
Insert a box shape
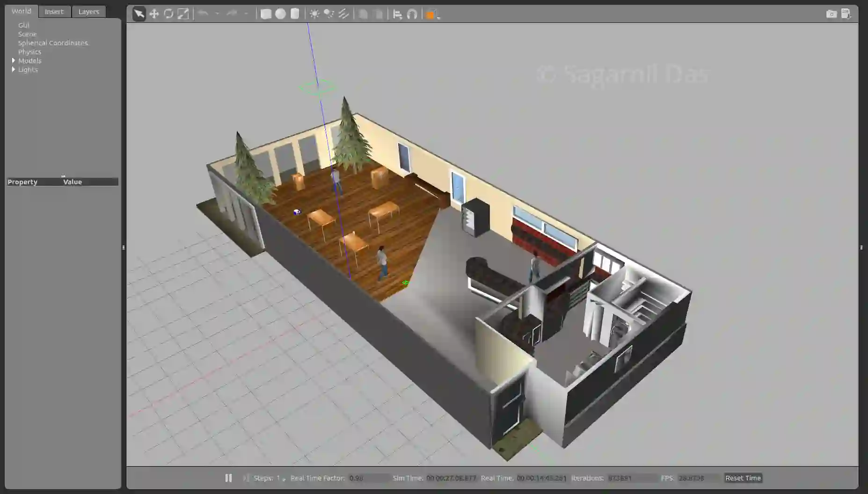(x=266, y=14)
